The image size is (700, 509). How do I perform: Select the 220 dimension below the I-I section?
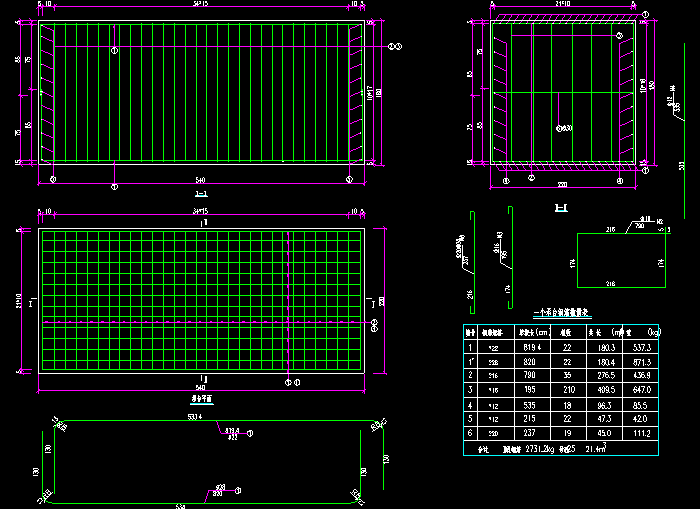(561, 185)
